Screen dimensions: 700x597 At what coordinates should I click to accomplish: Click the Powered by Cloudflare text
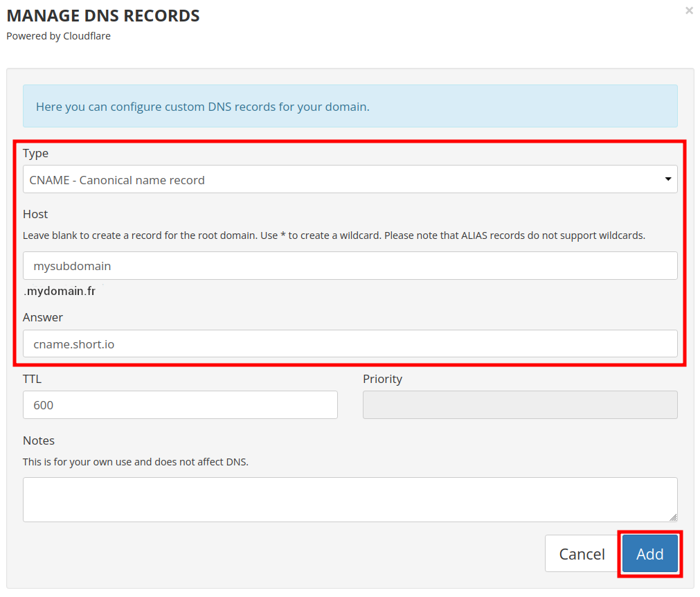[59, 36]
